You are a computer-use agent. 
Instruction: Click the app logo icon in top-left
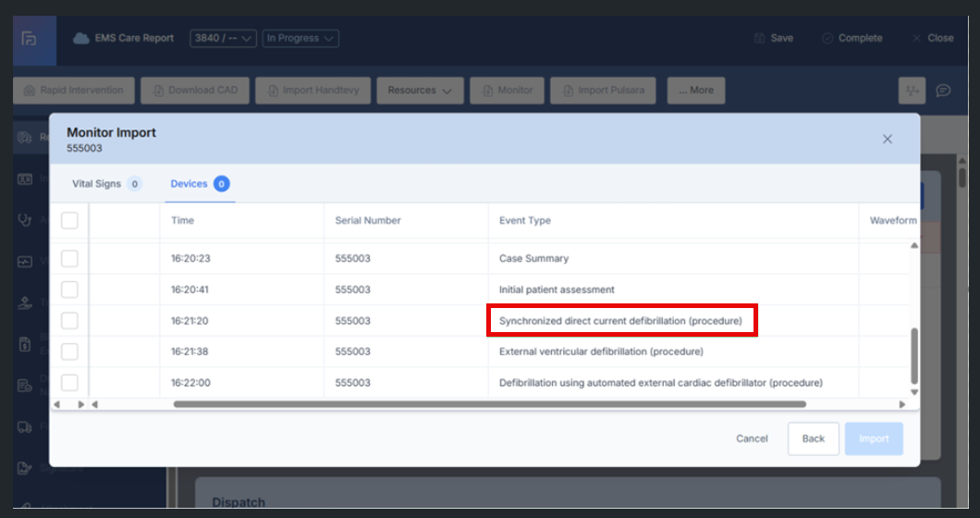(x=30, y=39)
